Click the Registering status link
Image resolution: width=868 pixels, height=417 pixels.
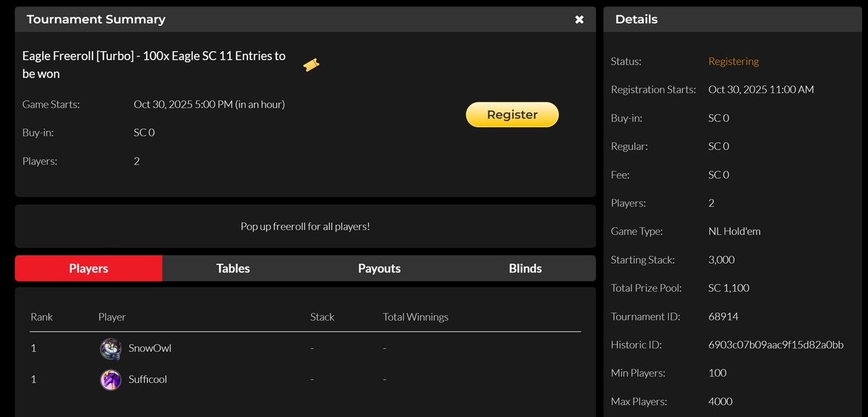click(x=733, y=61)
